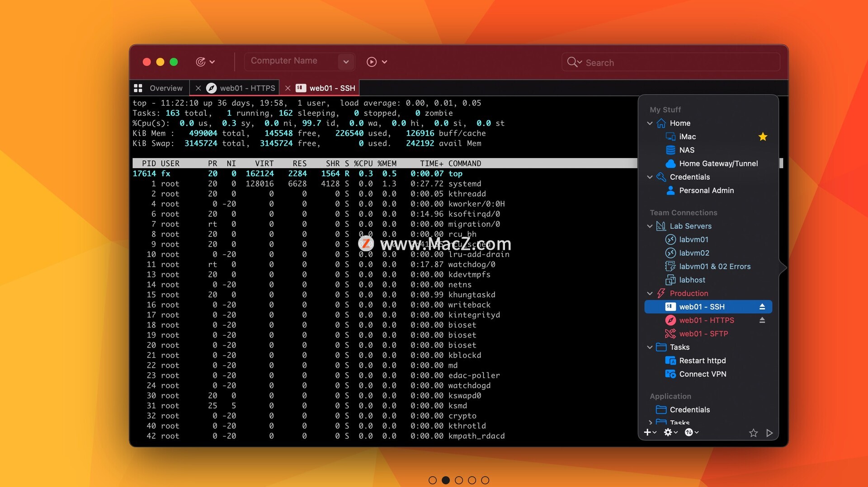Viewport: 868px width, 487px height.
Task: Click the connect play arrow in footer
Action: point(769,433)
